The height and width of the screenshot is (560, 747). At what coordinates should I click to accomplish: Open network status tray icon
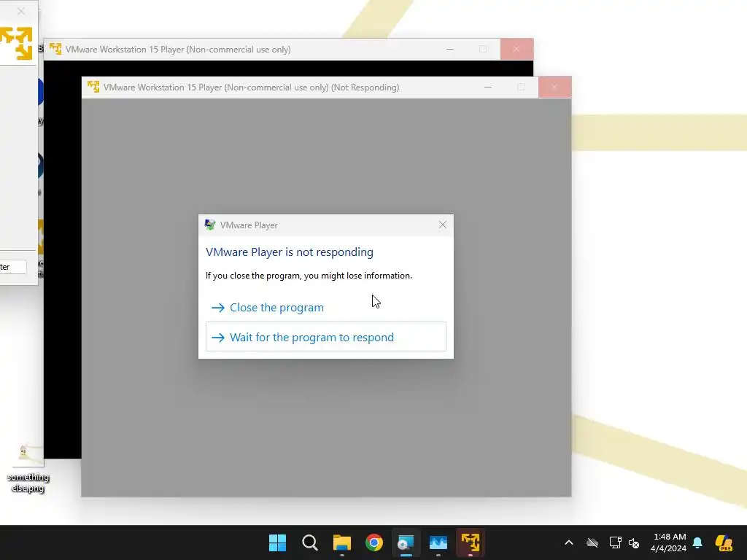pyautogui.click(x=615, y=542)
